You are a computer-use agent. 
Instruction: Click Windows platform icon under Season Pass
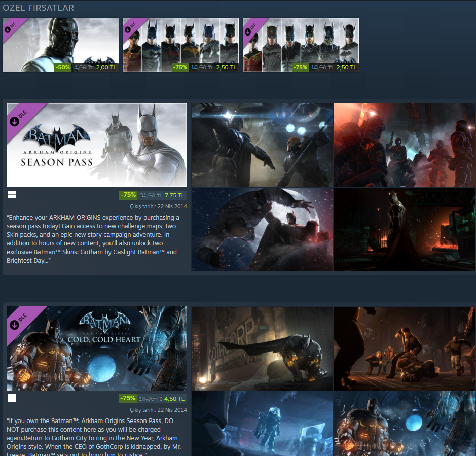click(x=12, y=195)
